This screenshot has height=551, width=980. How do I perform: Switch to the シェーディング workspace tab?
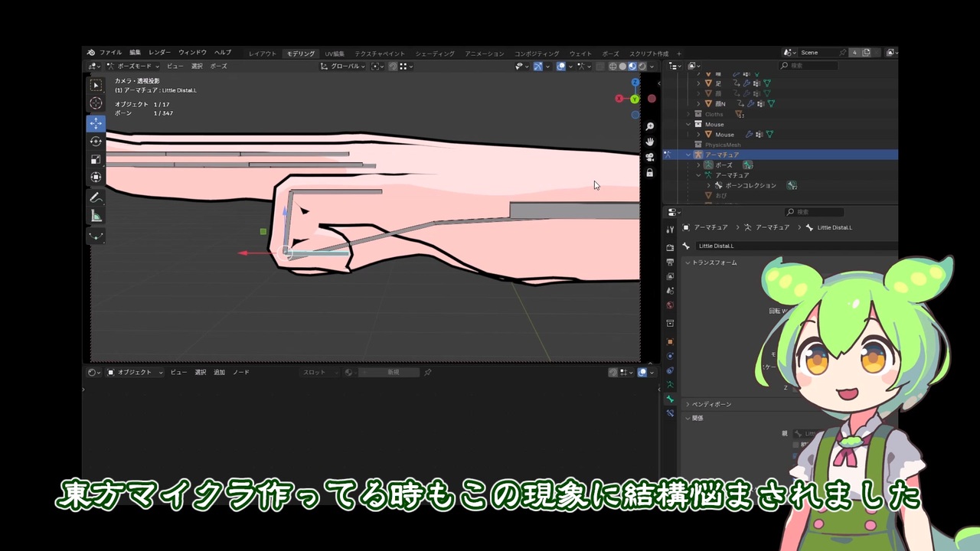(x=435, y=54)
